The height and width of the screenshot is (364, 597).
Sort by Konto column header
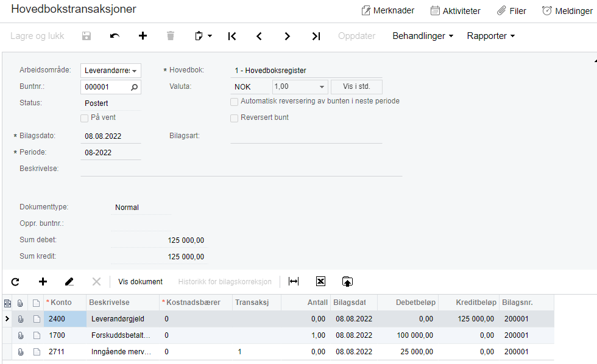coord(65,303)
